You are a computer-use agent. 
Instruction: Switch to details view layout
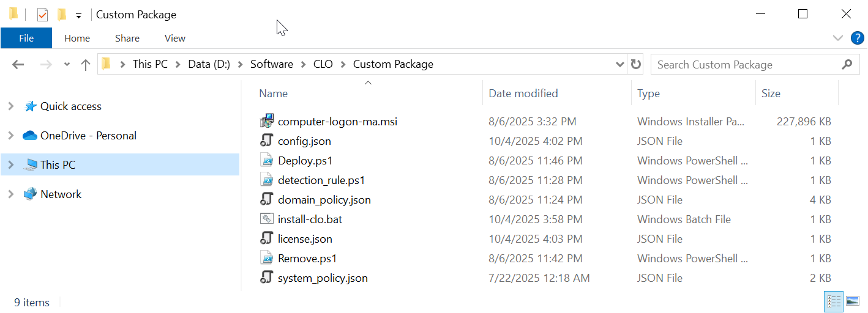(834, 301)
